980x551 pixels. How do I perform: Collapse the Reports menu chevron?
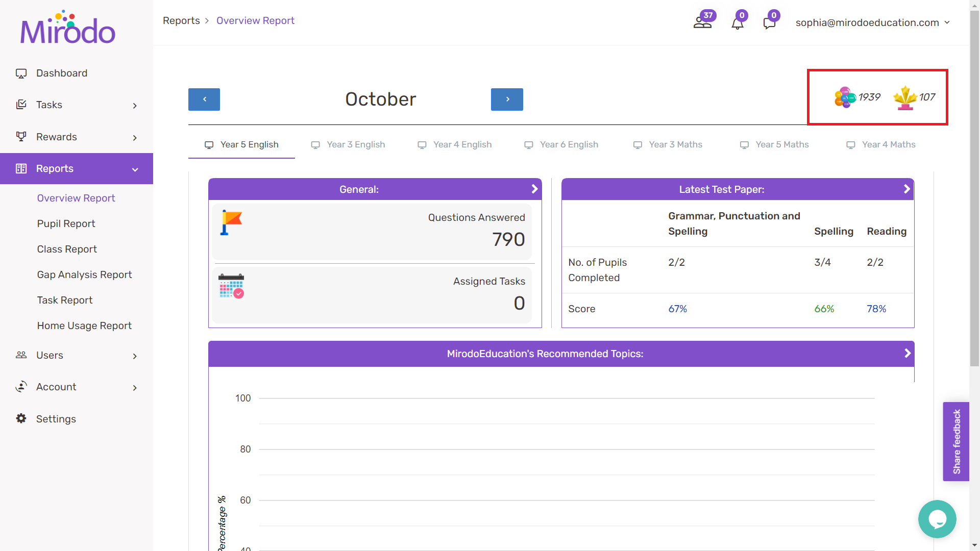[x=135, y=169]
